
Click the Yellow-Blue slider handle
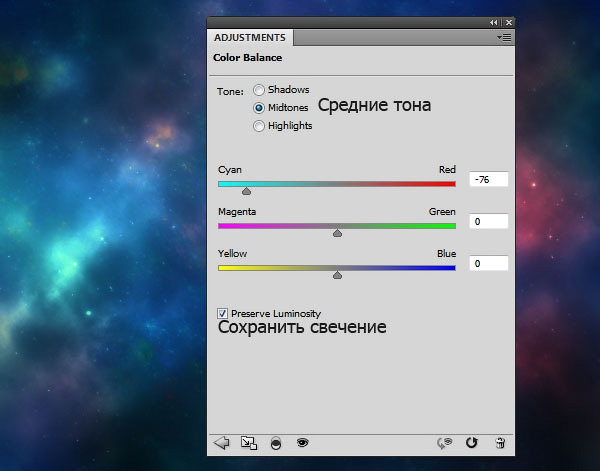click(337, 275)
